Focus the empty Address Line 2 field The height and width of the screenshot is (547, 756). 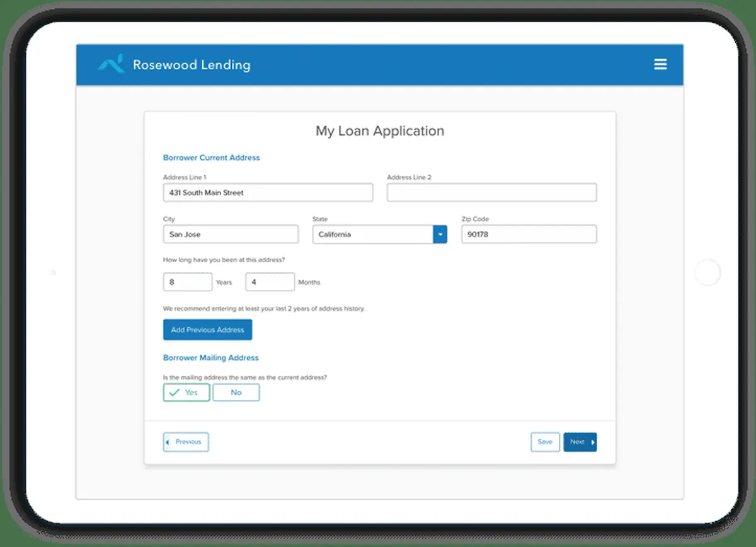492,193
